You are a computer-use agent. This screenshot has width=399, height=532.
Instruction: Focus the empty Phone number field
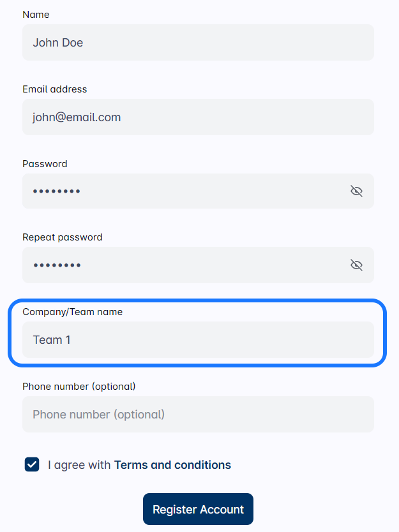(198, 415)
